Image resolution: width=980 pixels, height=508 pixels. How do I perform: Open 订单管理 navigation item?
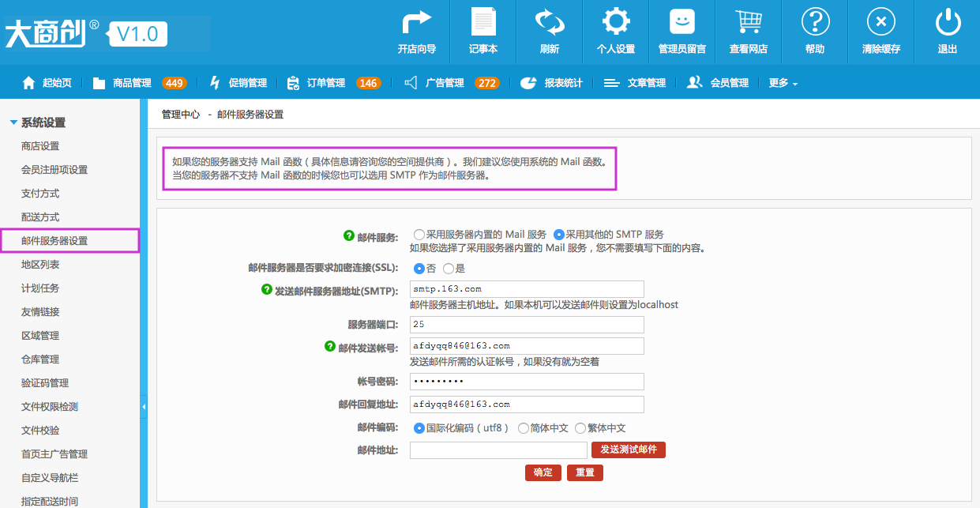(326, 83)
